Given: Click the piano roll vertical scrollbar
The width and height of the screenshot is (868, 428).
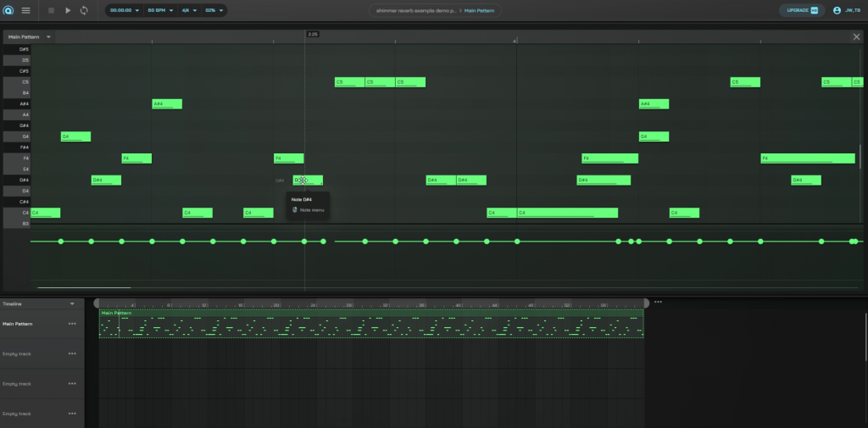Looking at the screenshot, I should (860, 157).
